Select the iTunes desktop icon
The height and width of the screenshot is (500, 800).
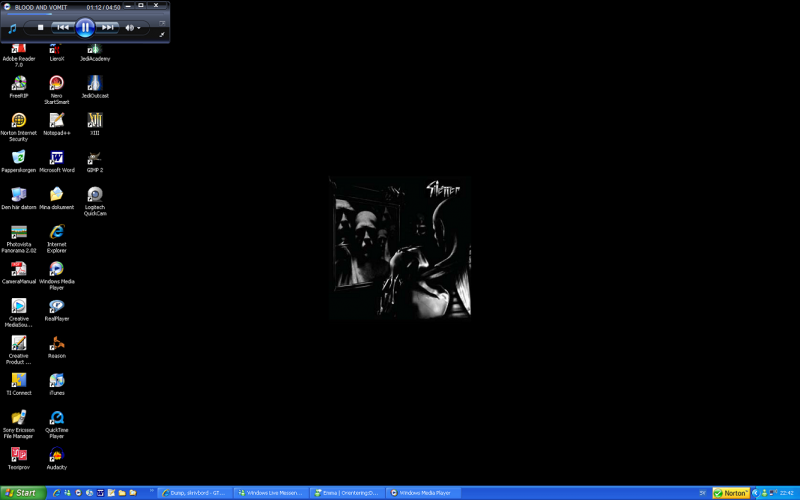57,384
